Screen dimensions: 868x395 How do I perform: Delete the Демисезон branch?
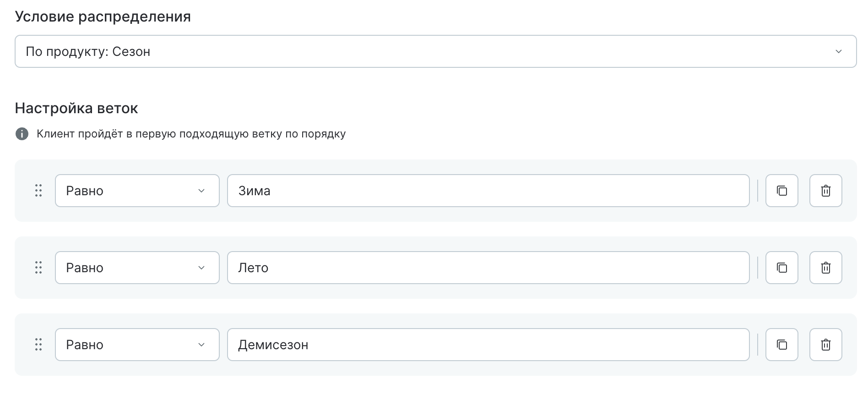click(x=825, y=345)
